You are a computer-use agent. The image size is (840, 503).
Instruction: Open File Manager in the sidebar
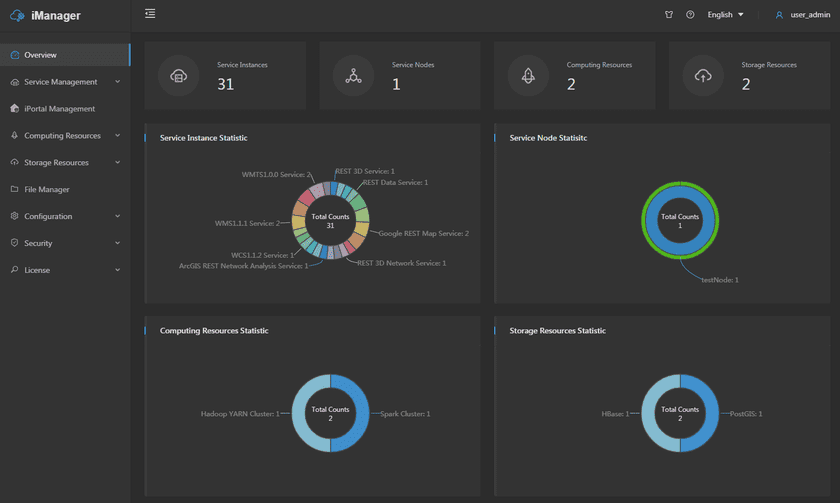pyautogui.click(x=46, y=190)
